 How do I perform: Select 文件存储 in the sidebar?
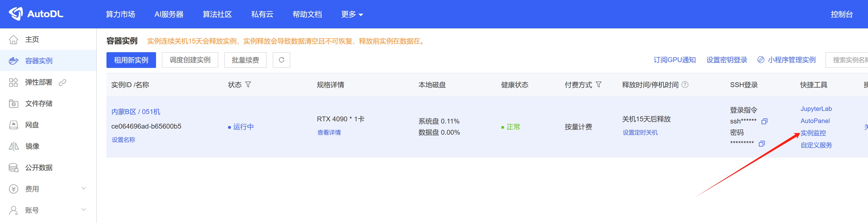(x=39, y=104)
